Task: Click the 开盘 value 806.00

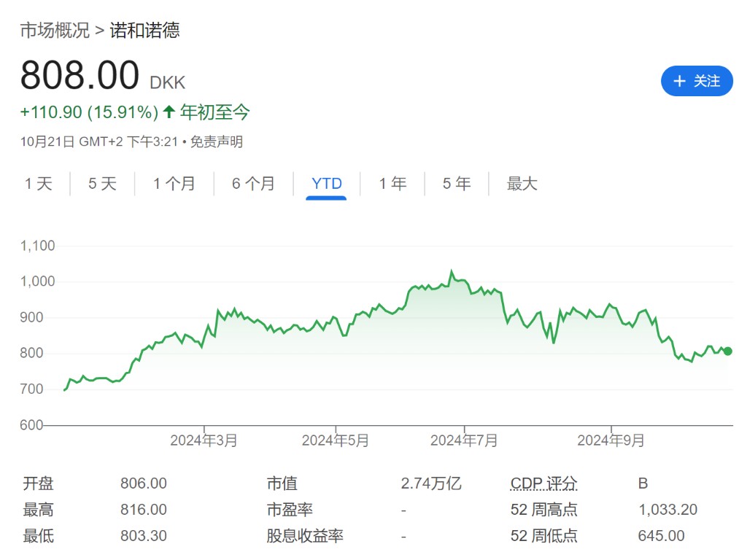Action: (x=144, y=483)
